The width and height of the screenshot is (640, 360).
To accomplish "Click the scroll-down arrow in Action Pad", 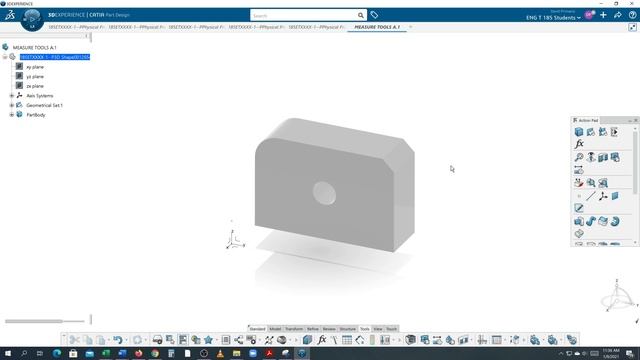I will coord(635,243).
